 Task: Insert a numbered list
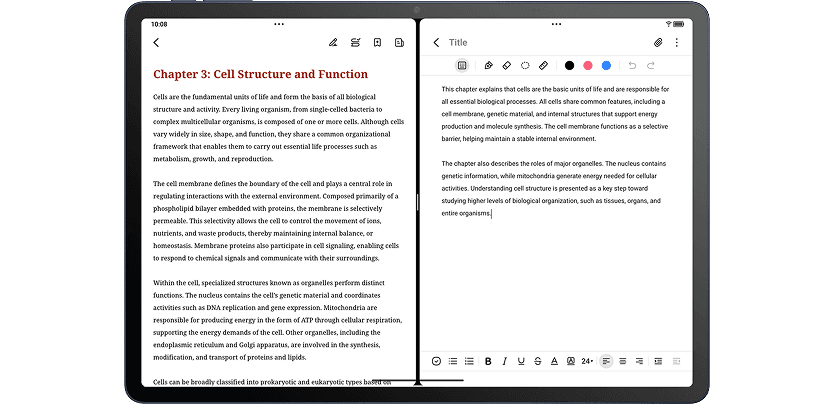click(x=469, y=361)
